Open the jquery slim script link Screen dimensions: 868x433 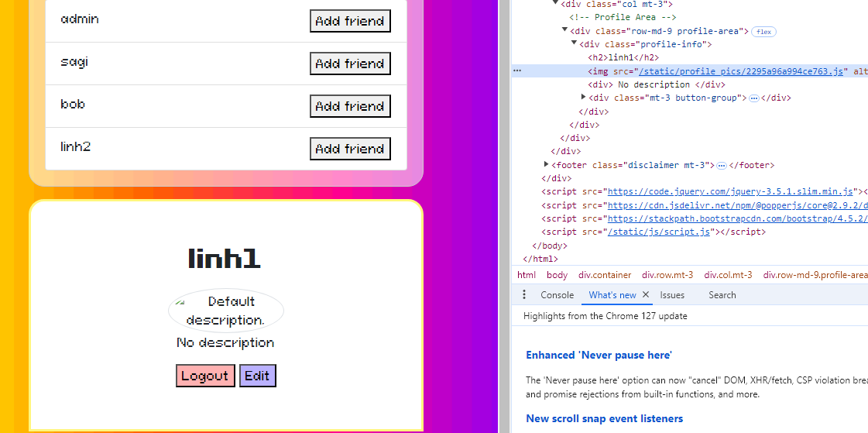730,192
